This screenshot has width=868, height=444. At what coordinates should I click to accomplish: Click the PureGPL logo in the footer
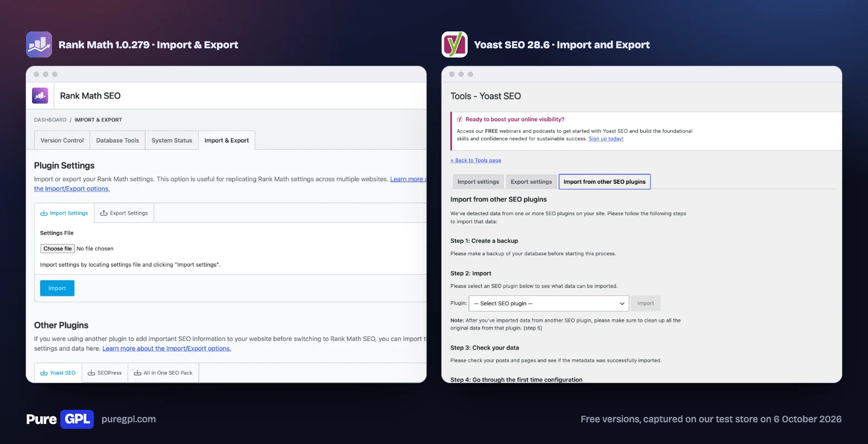pyautogui.click(x=60, y=419)
